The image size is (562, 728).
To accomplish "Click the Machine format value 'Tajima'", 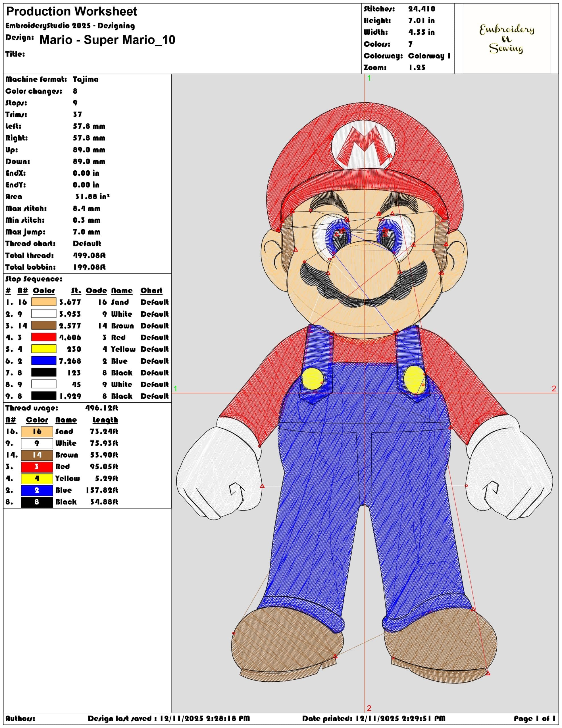I will click(86, 79).
